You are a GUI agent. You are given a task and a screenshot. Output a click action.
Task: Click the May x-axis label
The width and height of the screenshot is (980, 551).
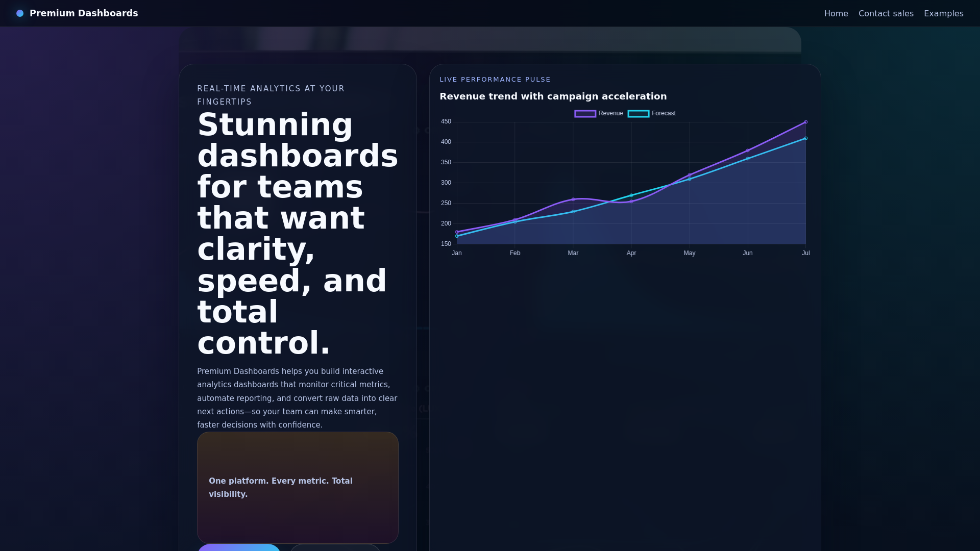(x=690, y=253)
